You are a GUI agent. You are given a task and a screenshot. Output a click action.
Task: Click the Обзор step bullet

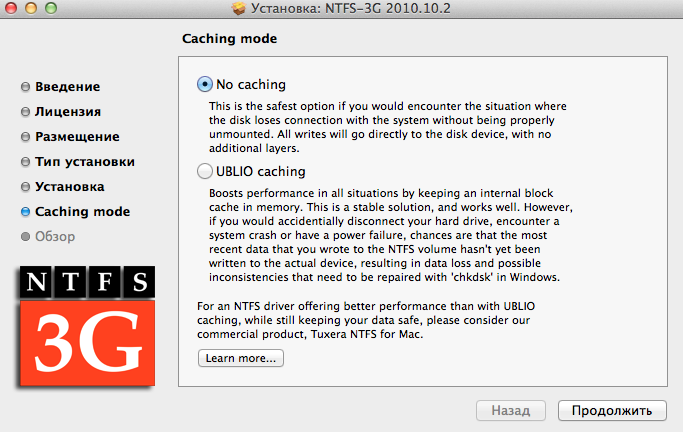point(25,236)
